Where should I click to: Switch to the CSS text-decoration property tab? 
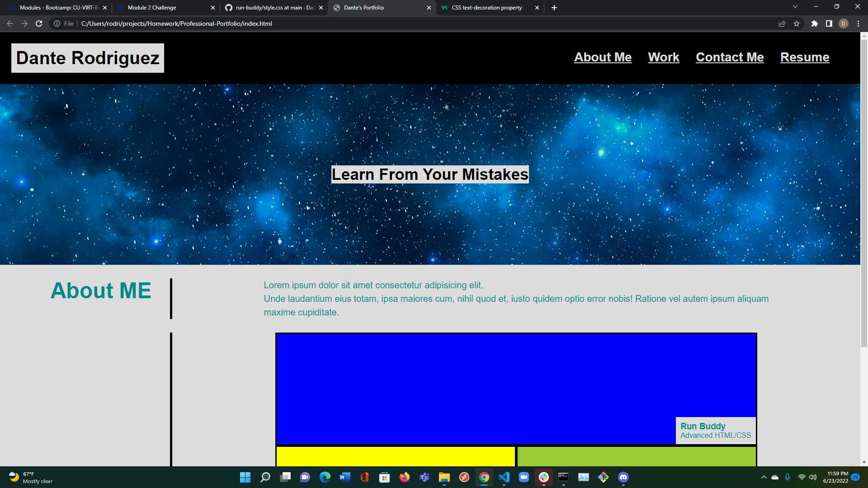pos(486,8)
